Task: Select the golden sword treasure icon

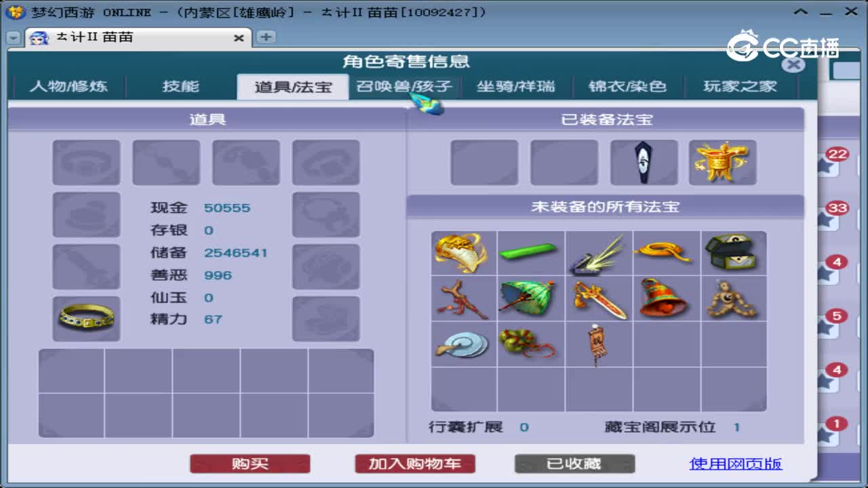Action: (598, 298)
